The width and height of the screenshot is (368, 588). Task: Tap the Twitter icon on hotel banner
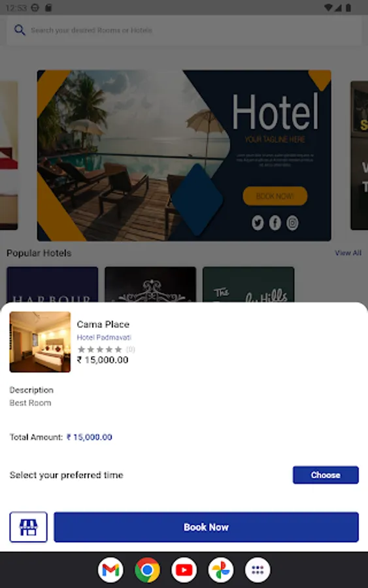tap(258, 223)
